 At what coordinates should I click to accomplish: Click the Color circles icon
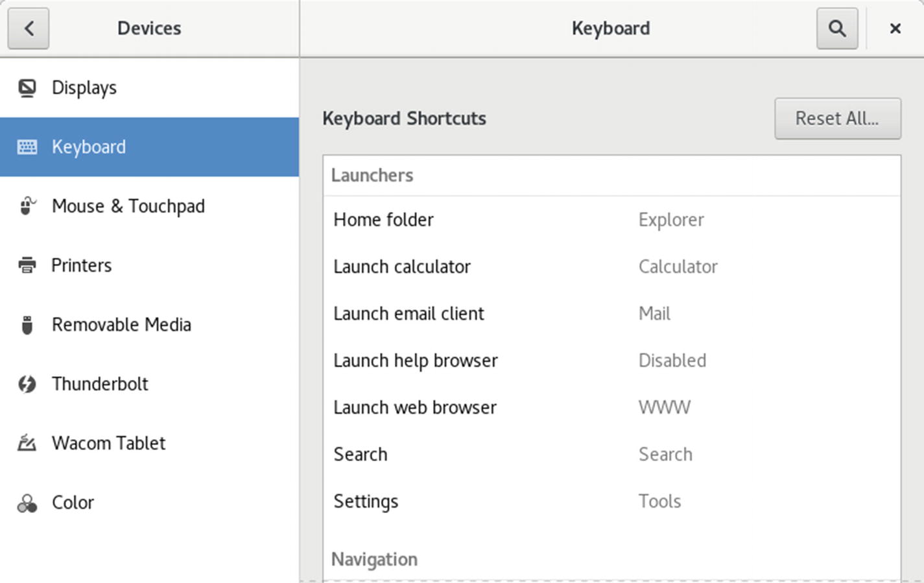27,503
